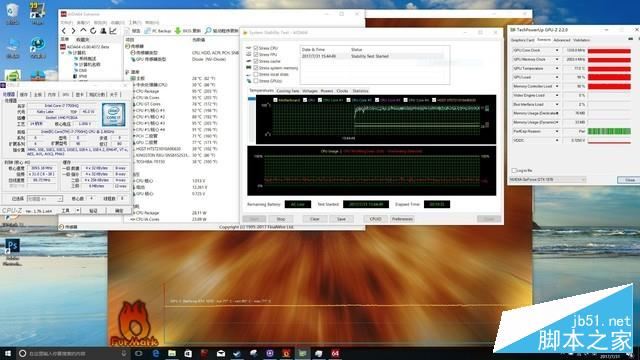Click the AIDA64 up-level arrow icon
Image resolution: width=640 pixels, height=360 pixels.
(x=83, y=31)
